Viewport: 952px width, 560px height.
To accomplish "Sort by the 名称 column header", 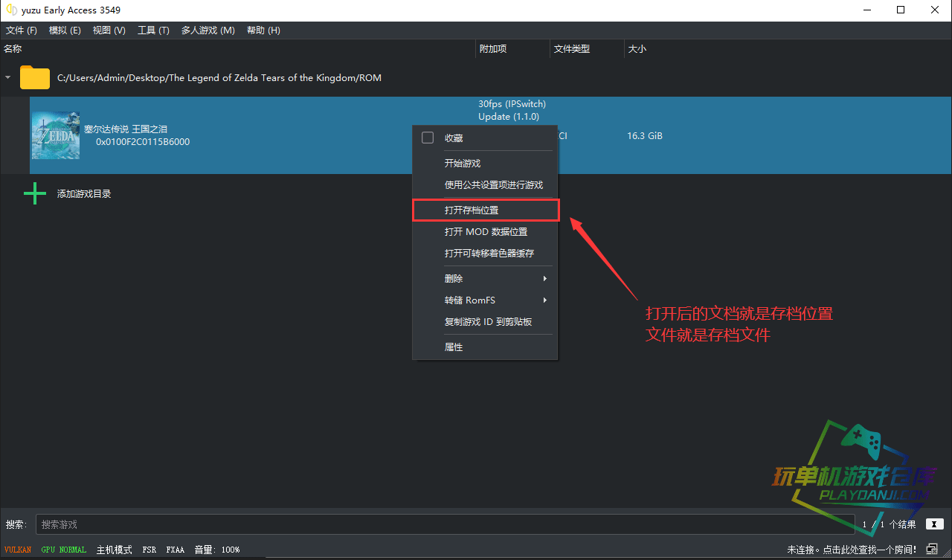I will 238,49.
